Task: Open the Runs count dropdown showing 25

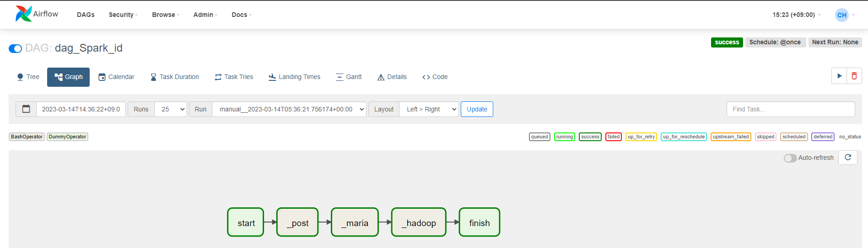Action: (171, 109)
